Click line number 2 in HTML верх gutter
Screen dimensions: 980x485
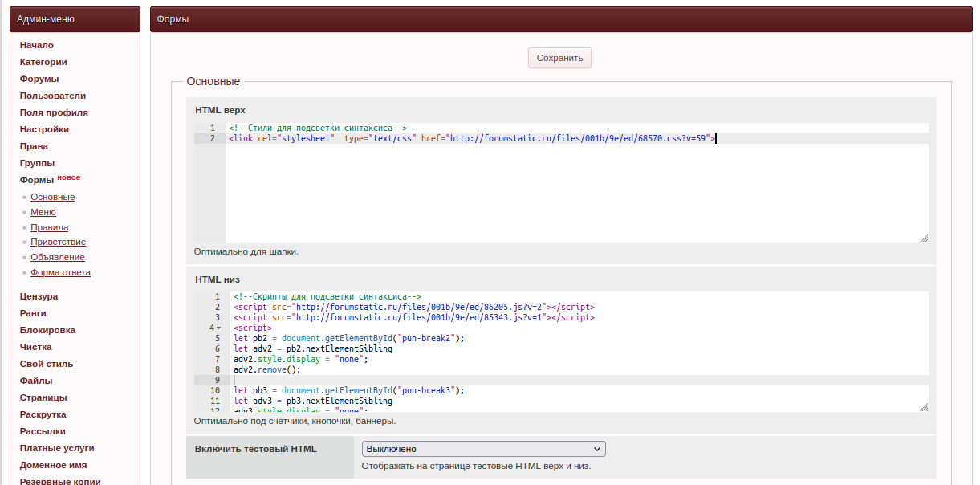pyautogui.click(x=212, y=138)
